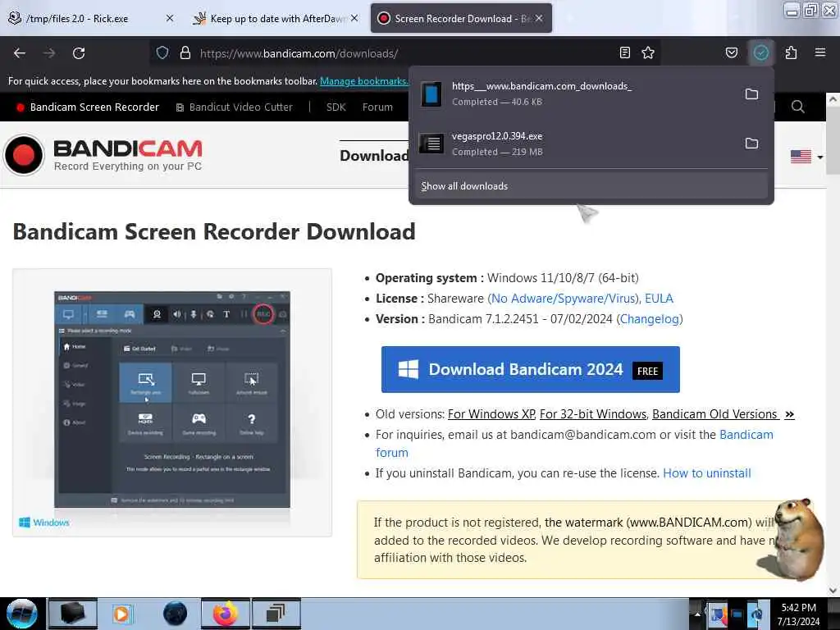Show vegaspro12.0.394.exe in folder

[x=751, y=144]
